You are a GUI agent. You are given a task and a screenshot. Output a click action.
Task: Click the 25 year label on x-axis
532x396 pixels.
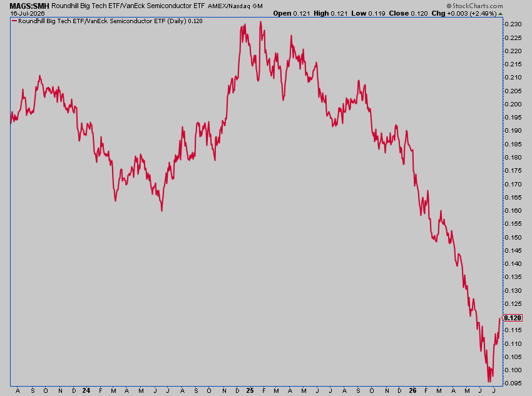(250, 390)
